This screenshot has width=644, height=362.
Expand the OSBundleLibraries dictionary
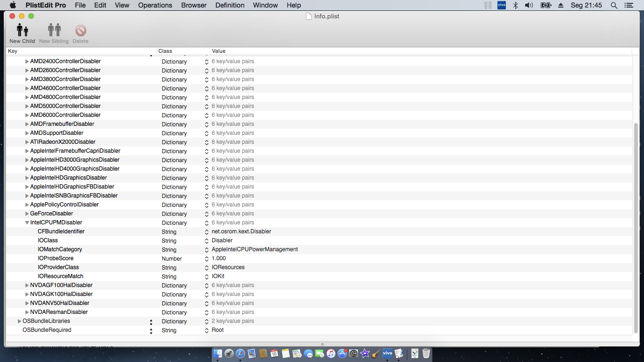point(19,321)
